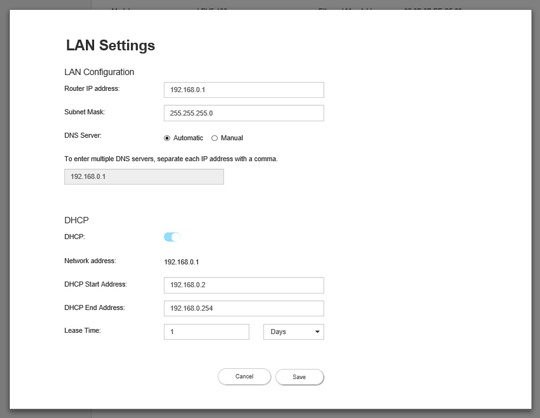Click the DHCP Start Address field
Viewport: 540px width, 418px height.
point(244,285)
